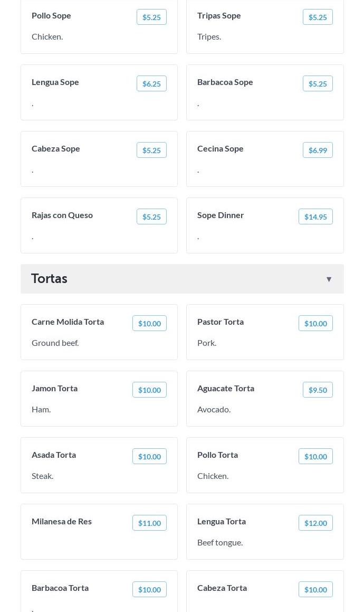The height and width of the screenshot is (612, 364).
Task: Select the Jamon Torta item title
Action: pos(54,388)
